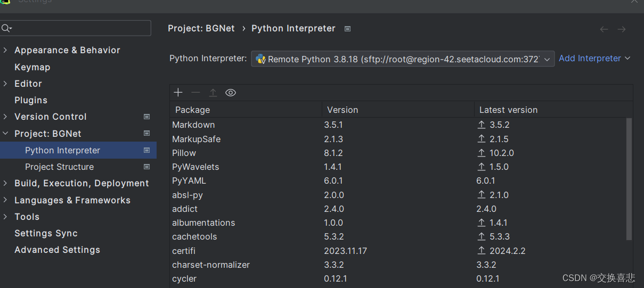Click the settings search input field
The image size is (644, 288).
[x=80, y=28]
